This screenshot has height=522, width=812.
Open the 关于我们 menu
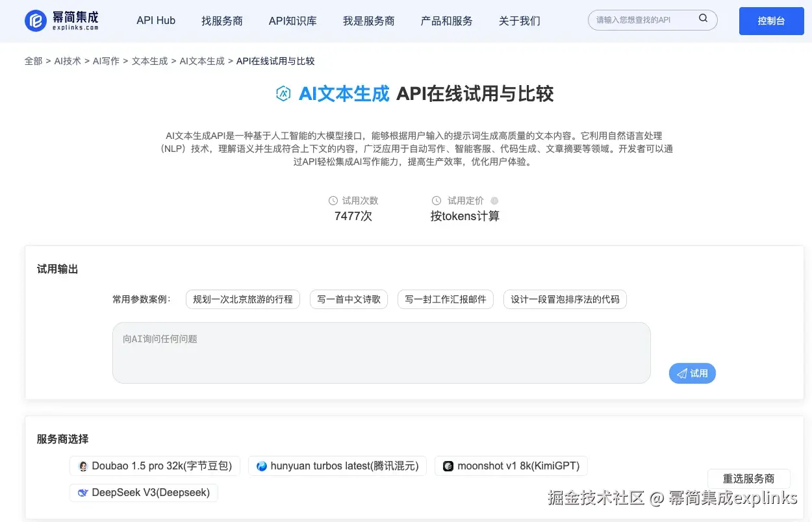[520, 21]
